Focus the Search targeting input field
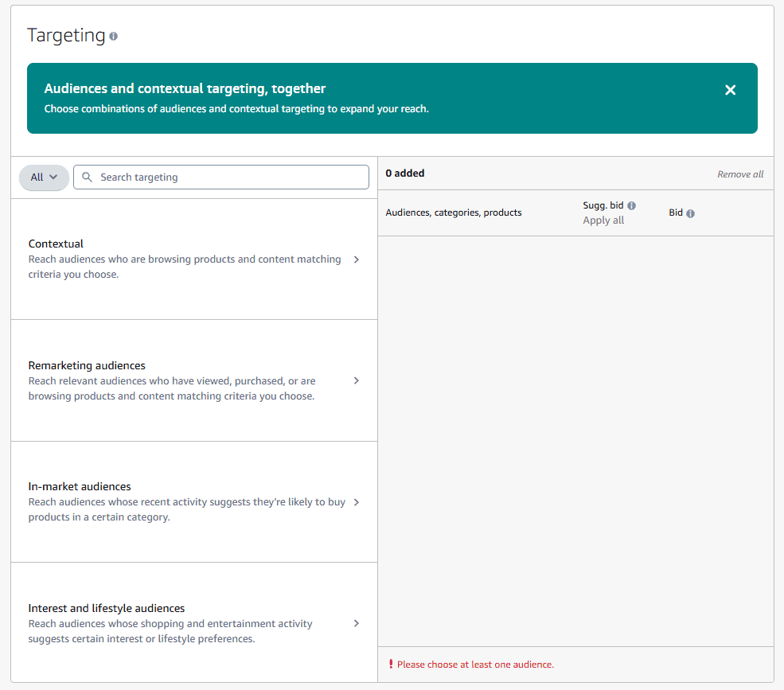 (x=227, y=177)
